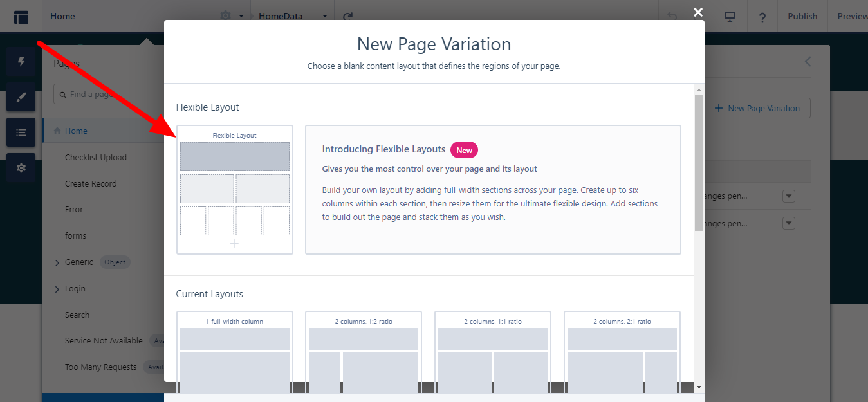Click the refresh icon in top bar
This screenshot has height=402, width=868.
point(348,17)
